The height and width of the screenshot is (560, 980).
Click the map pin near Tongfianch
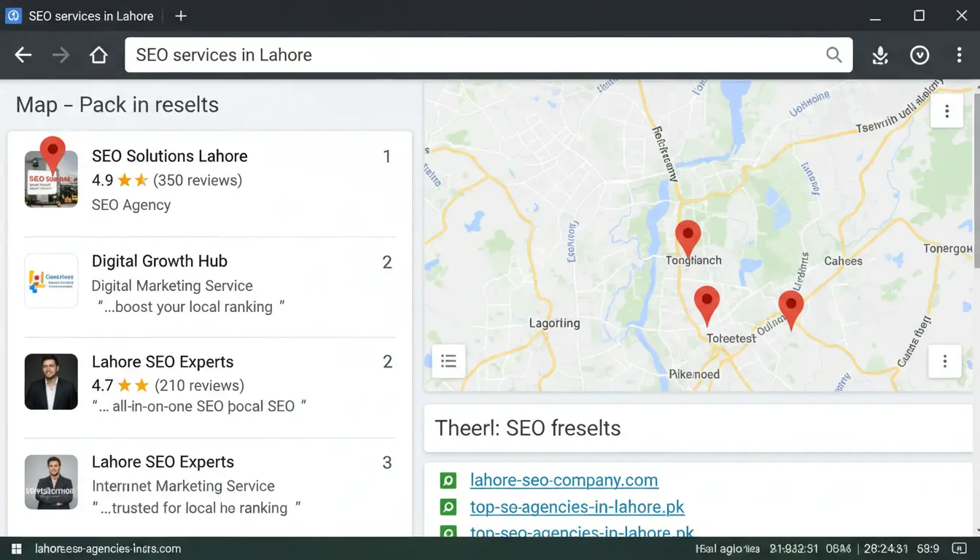(x=688, y=237)
